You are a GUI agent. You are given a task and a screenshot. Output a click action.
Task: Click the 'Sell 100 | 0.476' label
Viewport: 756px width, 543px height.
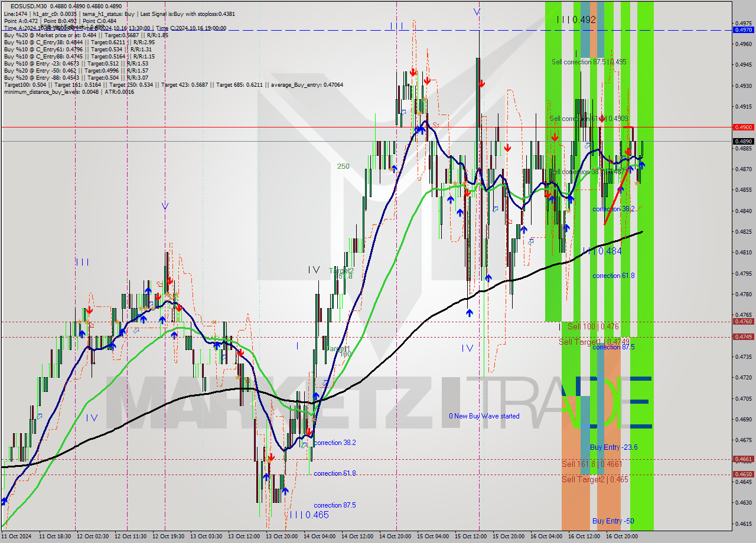pos(593,326)
